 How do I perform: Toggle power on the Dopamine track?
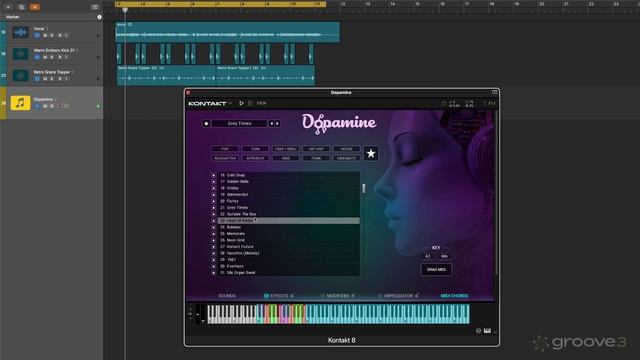point(37,106)
